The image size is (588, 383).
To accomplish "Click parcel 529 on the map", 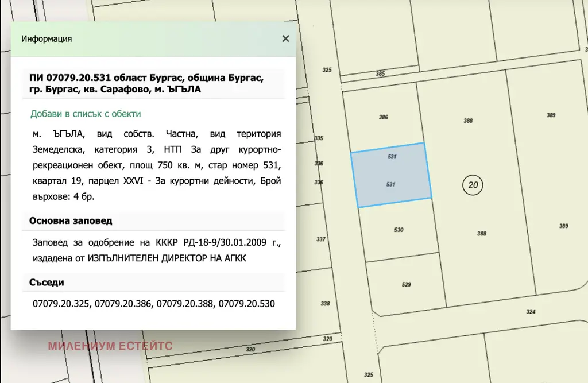I will pyautogui.click(x=407, y=285).
